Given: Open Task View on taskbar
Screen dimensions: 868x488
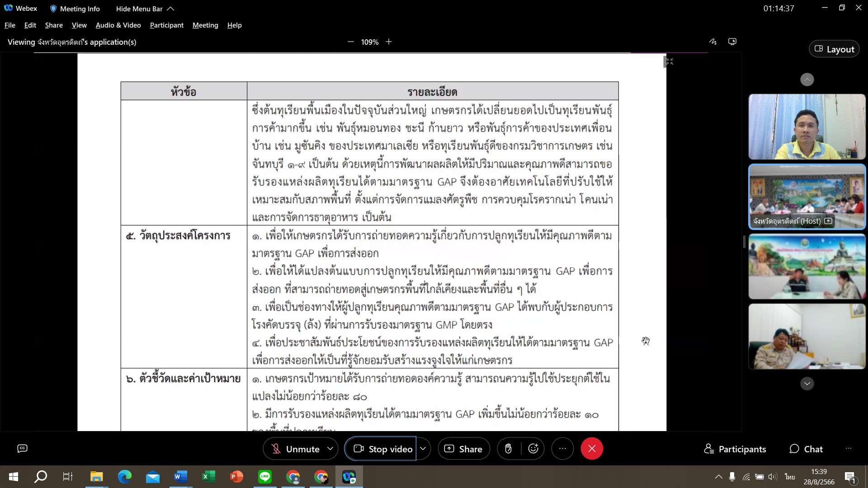Looking at the screenshot, I should (x=68, y=477).
